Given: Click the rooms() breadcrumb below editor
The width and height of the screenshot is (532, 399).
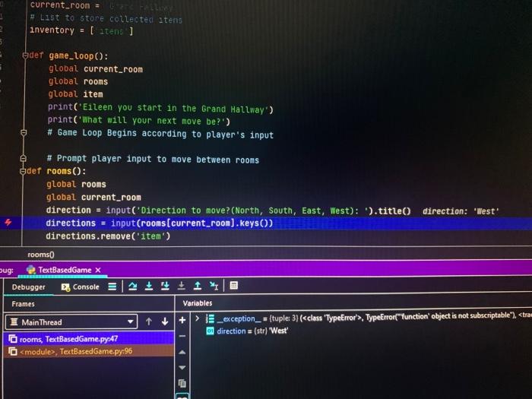Looking at the screenshot, I should click(x=41, y=255).
